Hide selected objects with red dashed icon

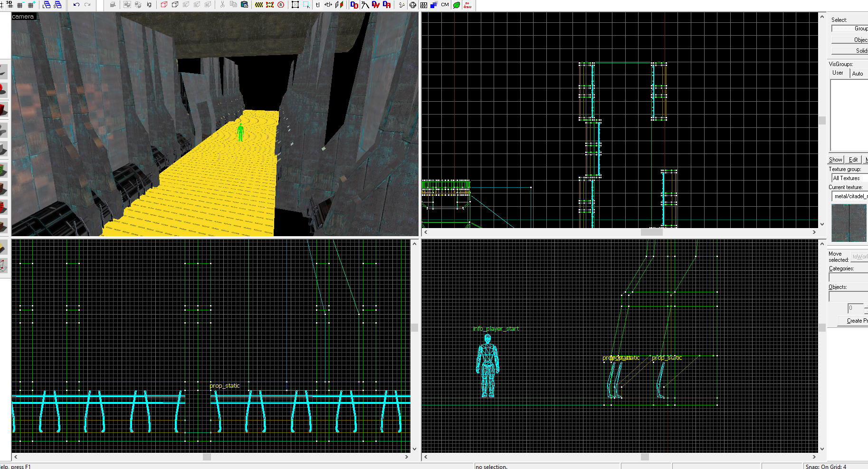(164, 5)
